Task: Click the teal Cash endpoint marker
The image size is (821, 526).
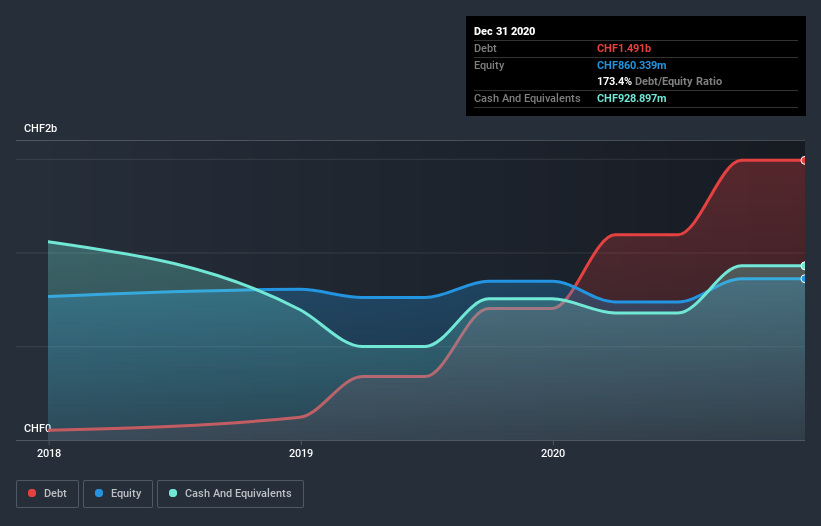Action: 804,266
